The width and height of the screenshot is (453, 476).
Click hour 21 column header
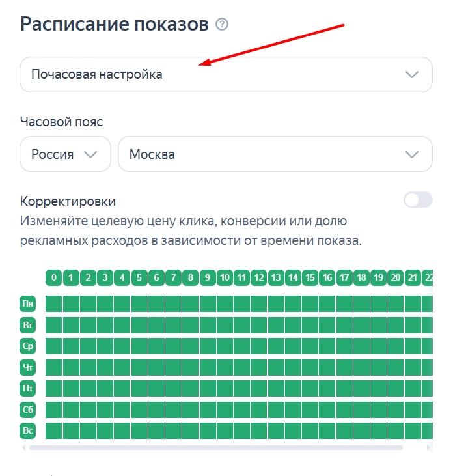tap(413, 278)
